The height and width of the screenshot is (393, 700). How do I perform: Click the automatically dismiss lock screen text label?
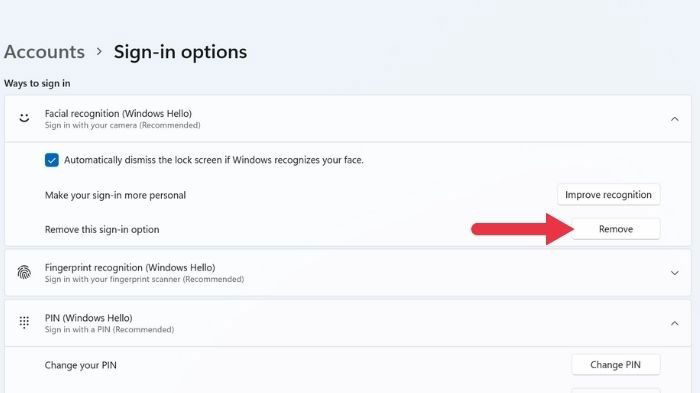[x=214, y=160]
